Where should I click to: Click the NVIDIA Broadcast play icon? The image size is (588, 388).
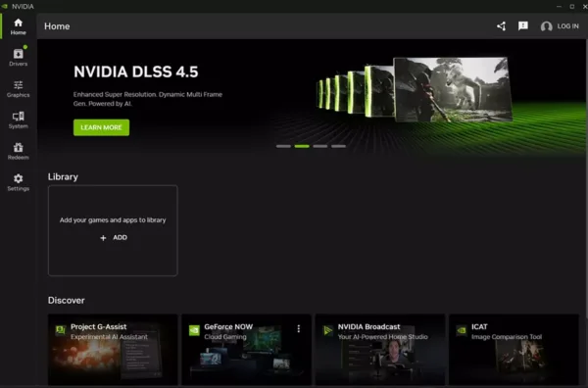coord(327,330)
